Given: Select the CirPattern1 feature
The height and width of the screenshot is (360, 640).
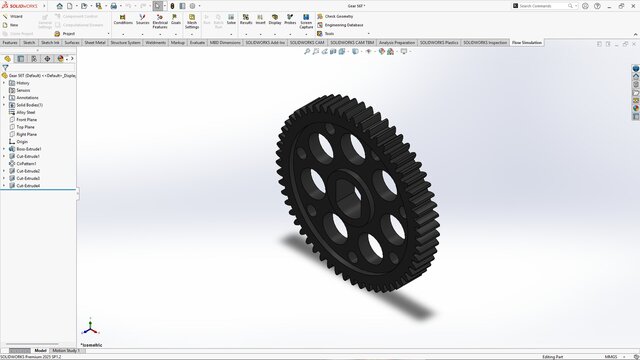Looking at the screenshot, I should [x=23, y=164].
